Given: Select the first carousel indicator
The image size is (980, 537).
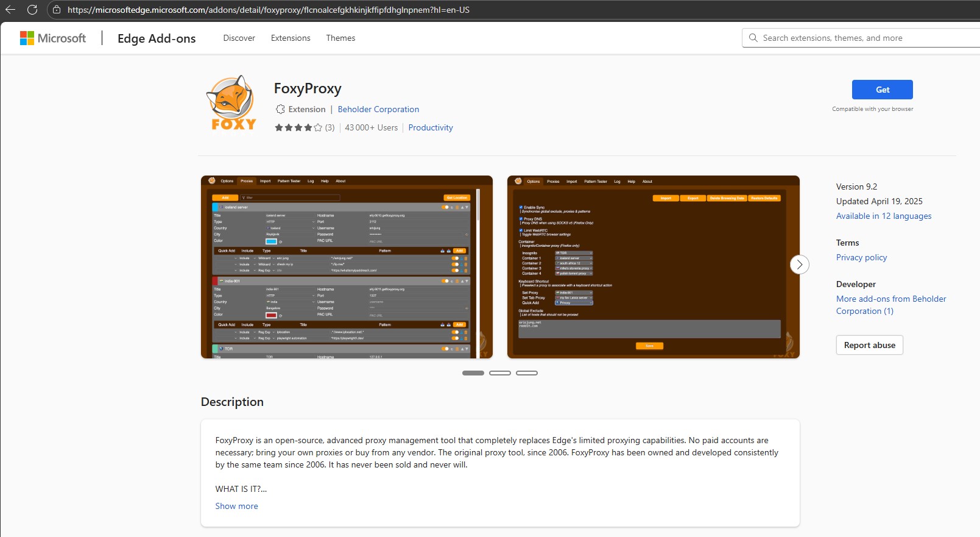Looking at the screenshot, I should (473, 373).
